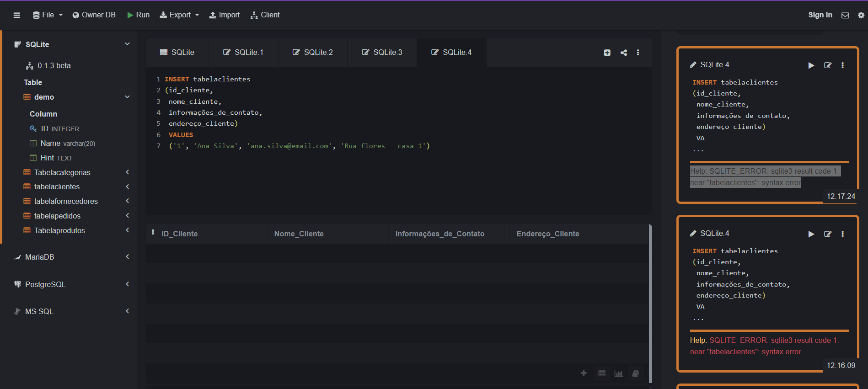Select the Hint TEXT column

[x=51, y=158]
